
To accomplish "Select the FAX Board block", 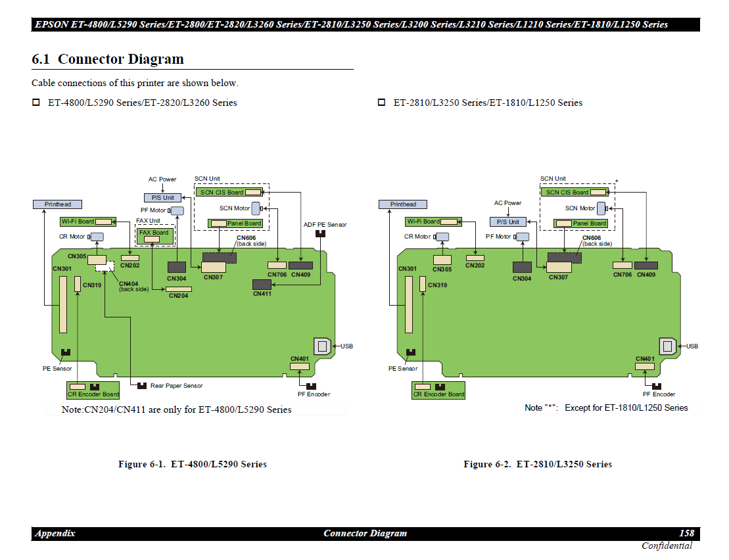I will pos(155,236).
